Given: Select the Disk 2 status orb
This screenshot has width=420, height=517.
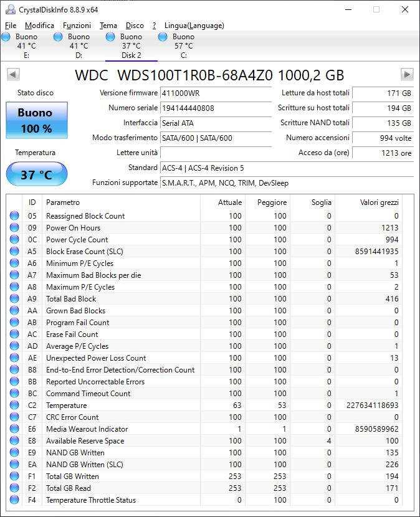Looking at the screenshot, I should 110,37.
